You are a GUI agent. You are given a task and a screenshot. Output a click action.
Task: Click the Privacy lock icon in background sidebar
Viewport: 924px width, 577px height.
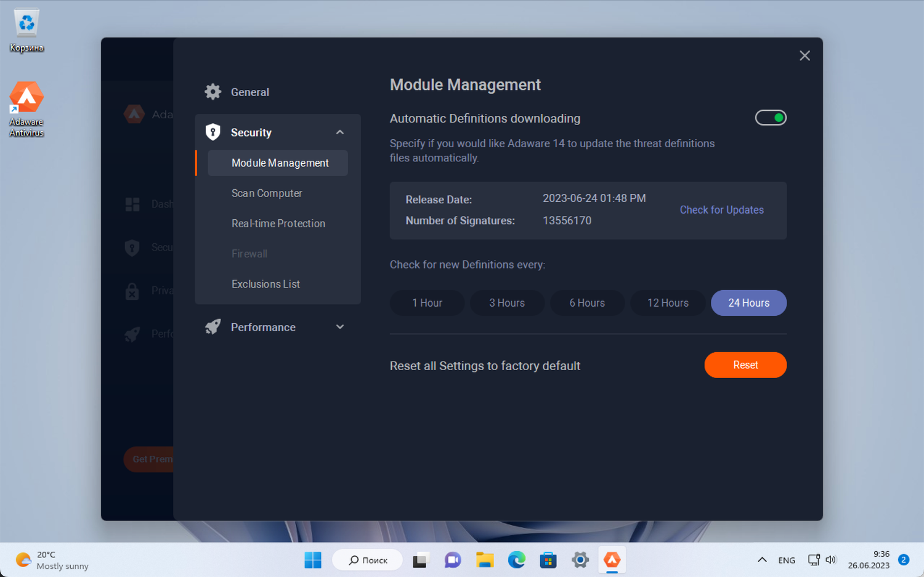click(x=132, y=291)
